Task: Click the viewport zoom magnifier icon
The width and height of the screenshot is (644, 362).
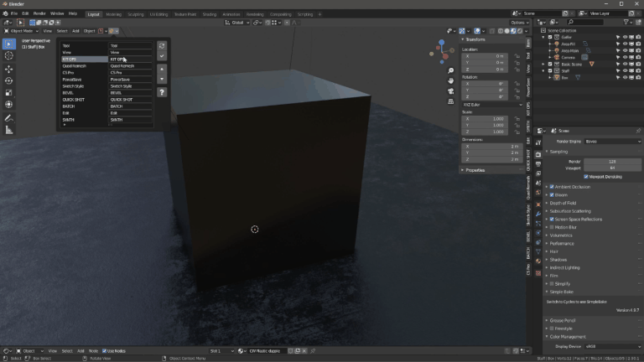Action: point(451,70)
